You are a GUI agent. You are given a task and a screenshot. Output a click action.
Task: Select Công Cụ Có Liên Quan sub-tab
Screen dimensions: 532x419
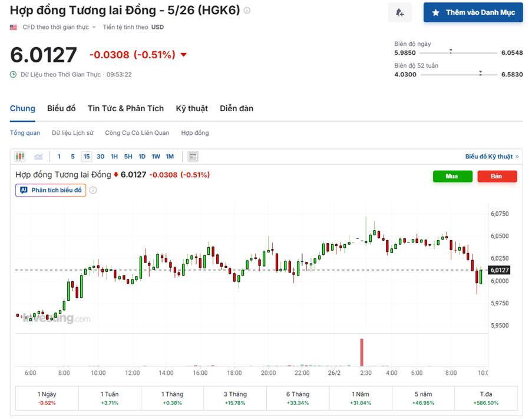coord(137,133)
